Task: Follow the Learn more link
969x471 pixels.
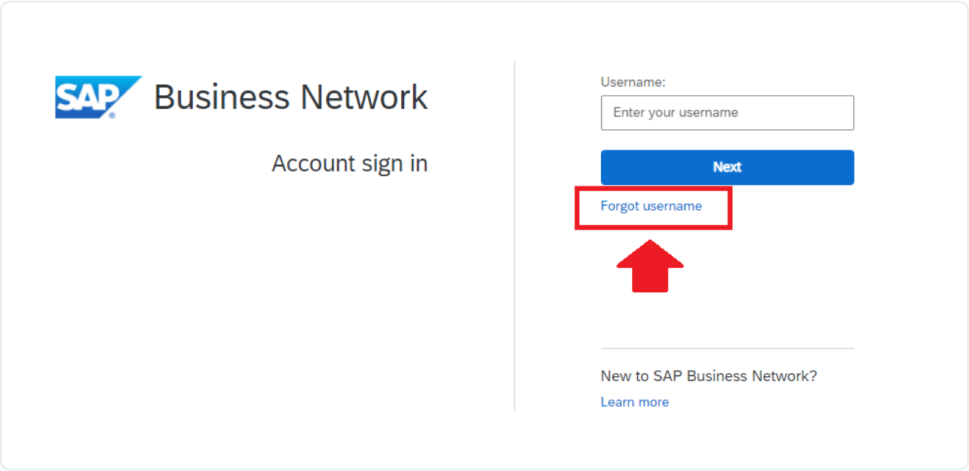Action: click(x=634, y=402)
